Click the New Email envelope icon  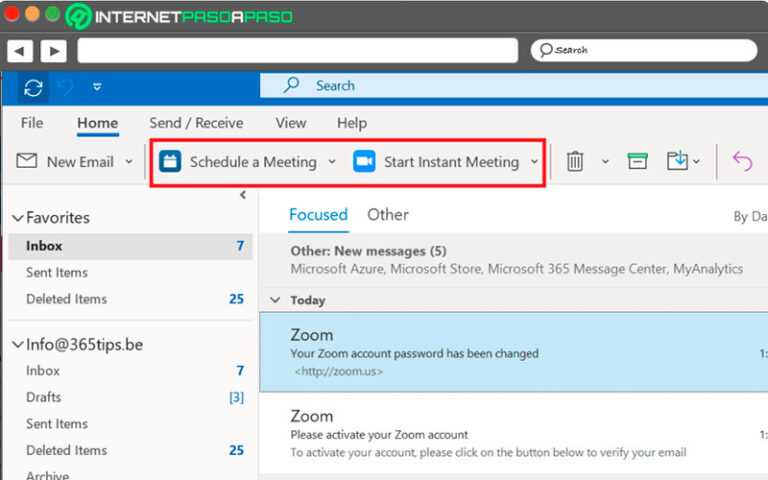(x=26, y=161)
